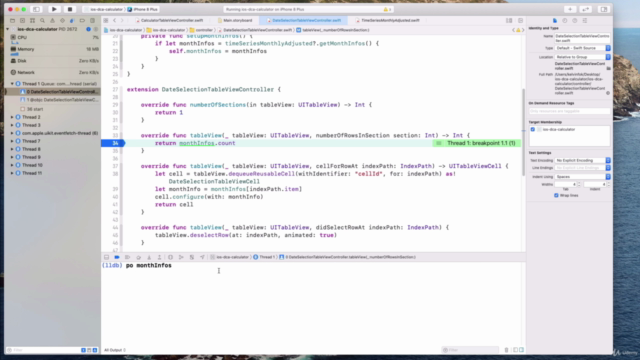
Task: Show the console pane toggle
Action: (x=521, y=350)
